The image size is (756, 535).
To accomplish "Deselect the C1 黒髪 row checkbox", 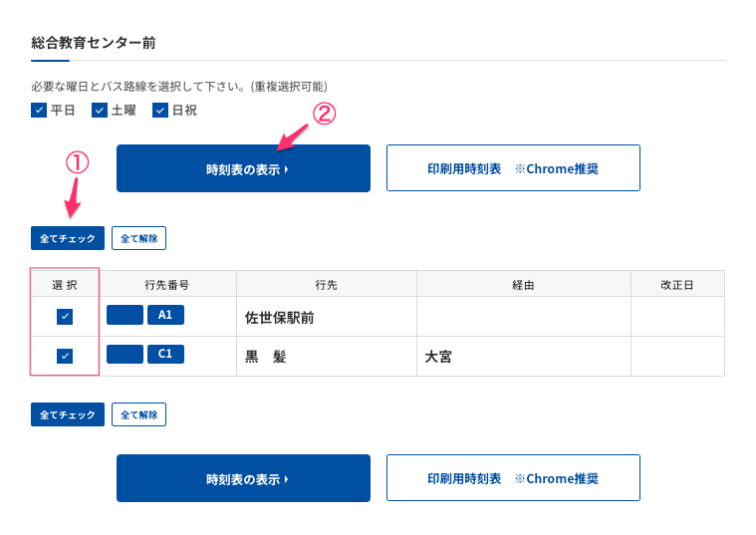I will (65, 356).
